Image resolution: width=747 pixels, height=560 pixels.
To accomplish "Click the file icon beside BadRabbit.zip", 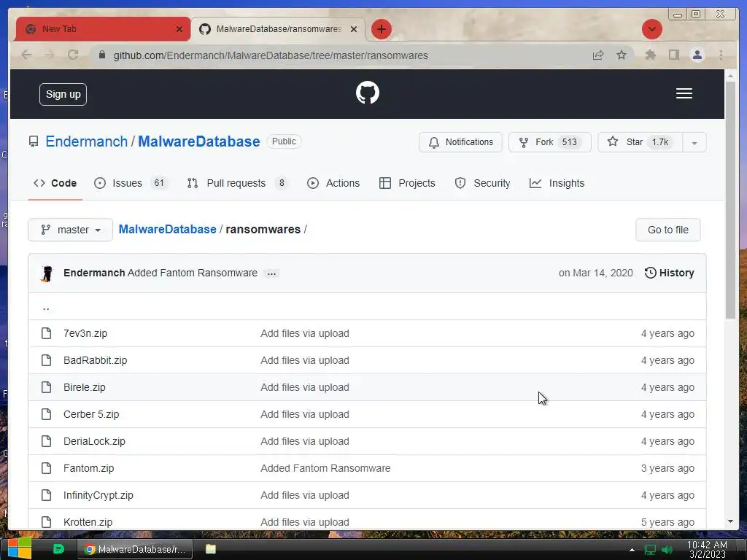I will pos(46,360).
